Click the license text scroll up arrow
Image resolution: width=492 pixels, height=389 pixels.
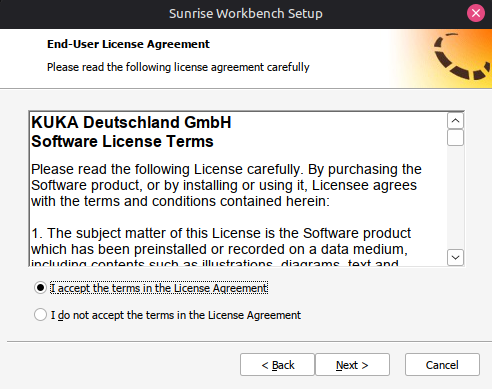(455, 121)
